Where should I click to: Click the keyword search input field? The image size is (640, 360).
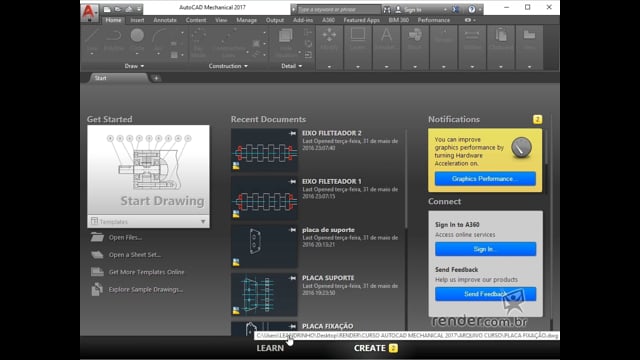point(338,9)
